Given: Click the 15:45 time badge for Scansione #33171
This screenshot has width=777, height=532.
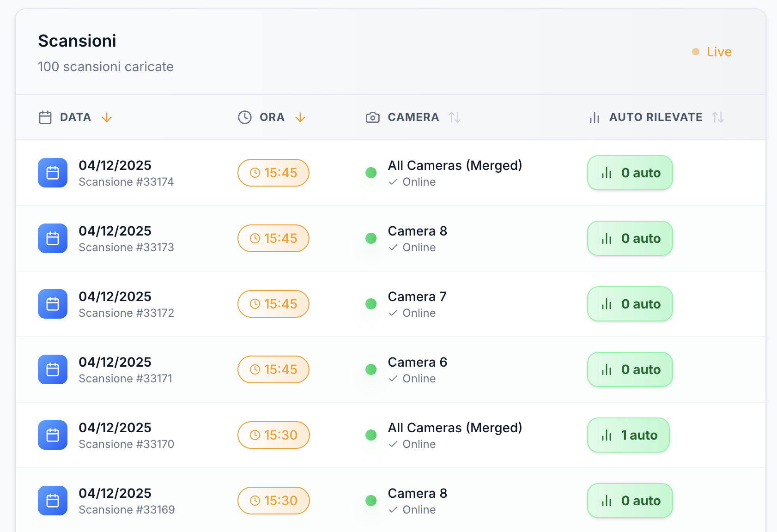Looking at the screenshot, I should pos(273,369).
